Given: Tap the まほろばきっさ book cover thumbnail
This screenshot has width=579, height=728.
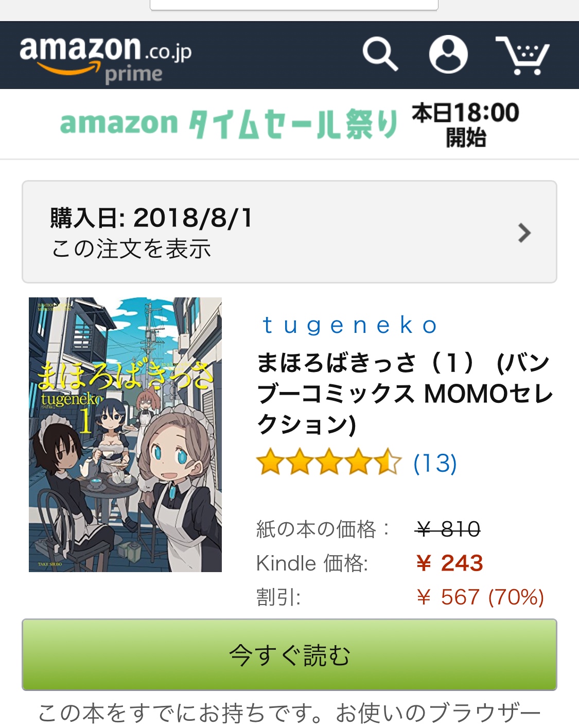Looking at the screenshot, I should [x=125, y=434].
